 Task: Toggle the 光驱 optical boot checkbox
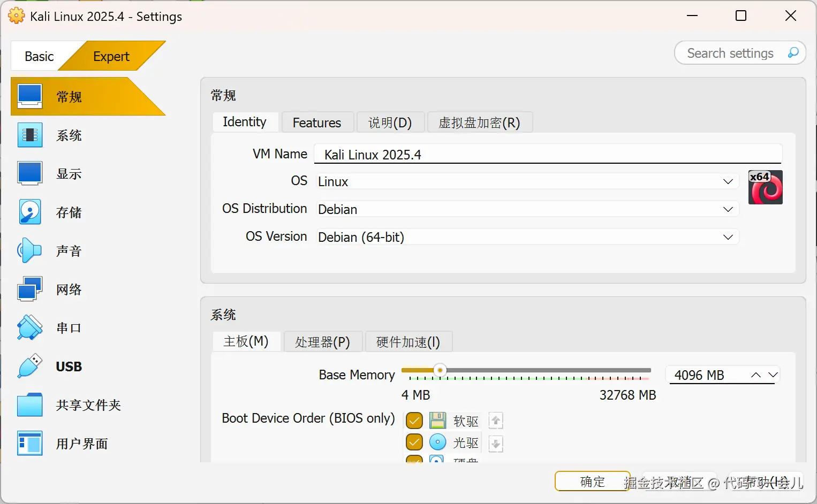pos(414,442)
